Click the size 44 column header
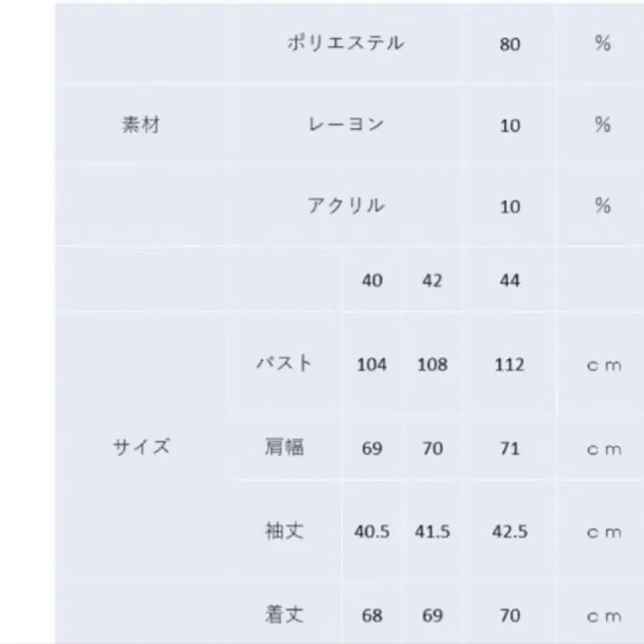 [x=509, y=280]
